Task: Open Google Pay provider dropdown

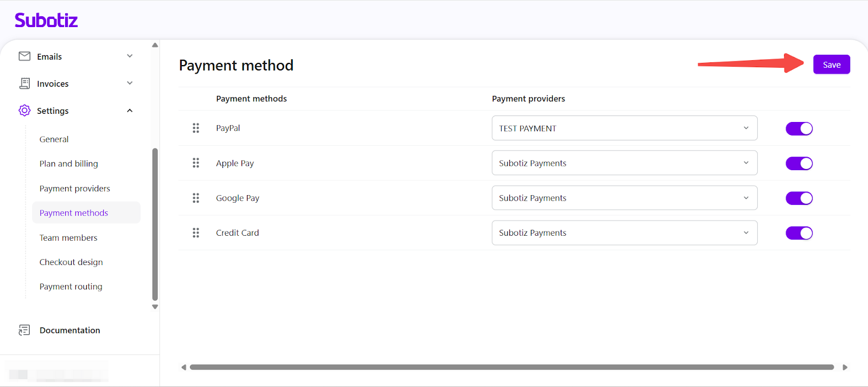Action: click(624, 198)
